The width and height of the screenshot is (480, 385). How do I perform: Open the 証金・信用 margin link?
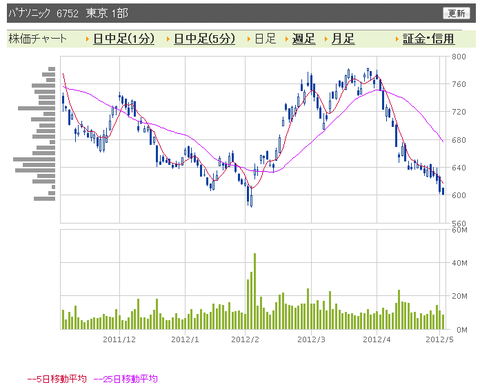428,39
